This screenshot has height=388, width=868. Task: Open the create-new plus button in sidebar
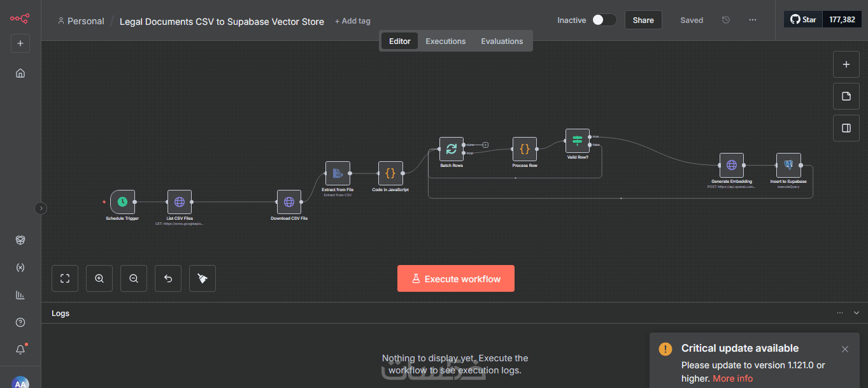click(20, 43)
